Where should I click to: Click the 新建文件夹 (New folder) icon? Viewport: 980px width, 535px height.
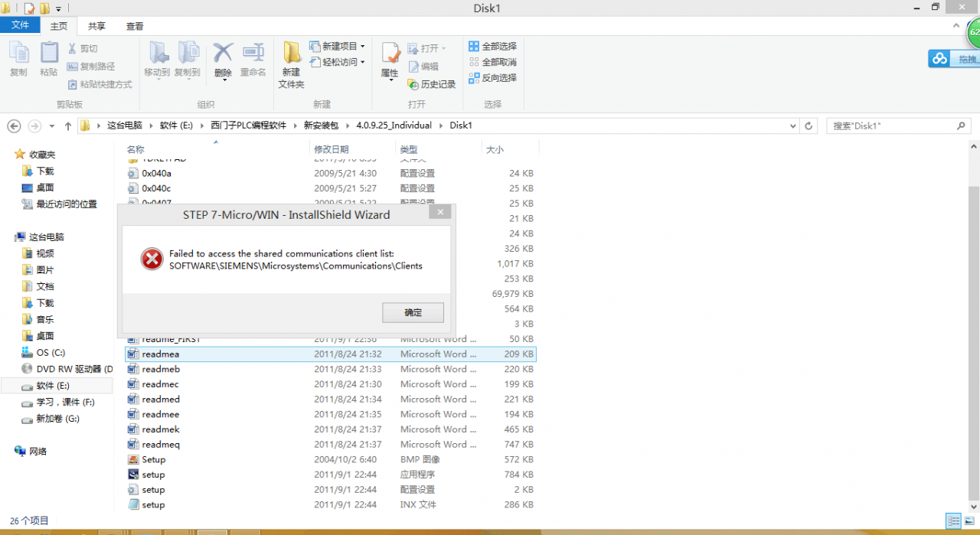tap(291, 65)
